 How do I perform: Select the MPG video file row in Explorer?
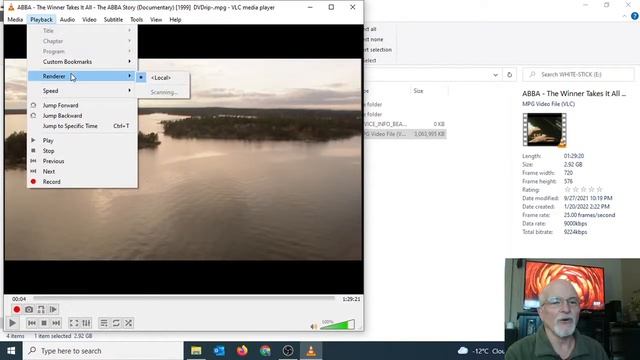pos(404,134)
